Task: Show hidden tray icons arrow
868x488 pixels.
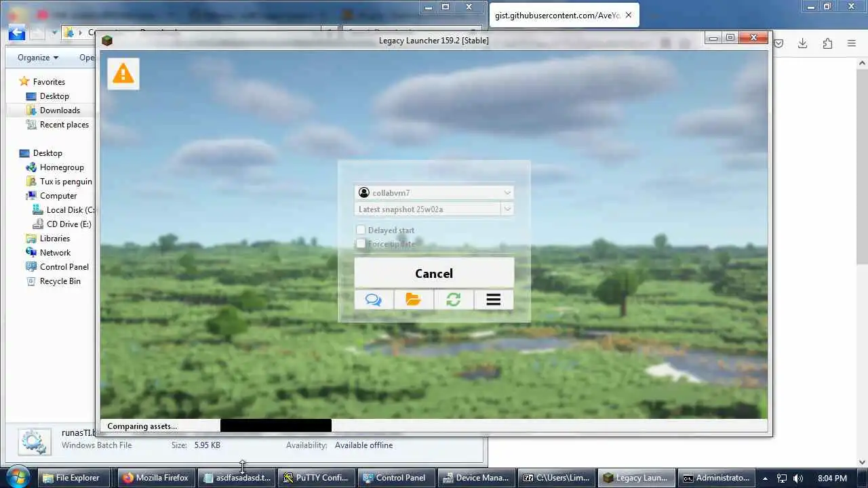Action: [x=765, y=478]
